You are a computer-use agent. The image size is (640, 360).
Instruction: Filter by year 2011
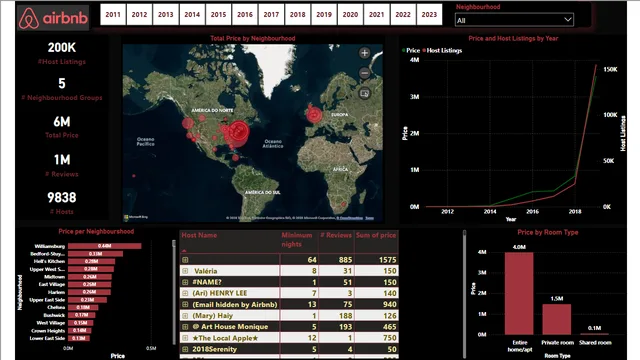click(113, 15)
